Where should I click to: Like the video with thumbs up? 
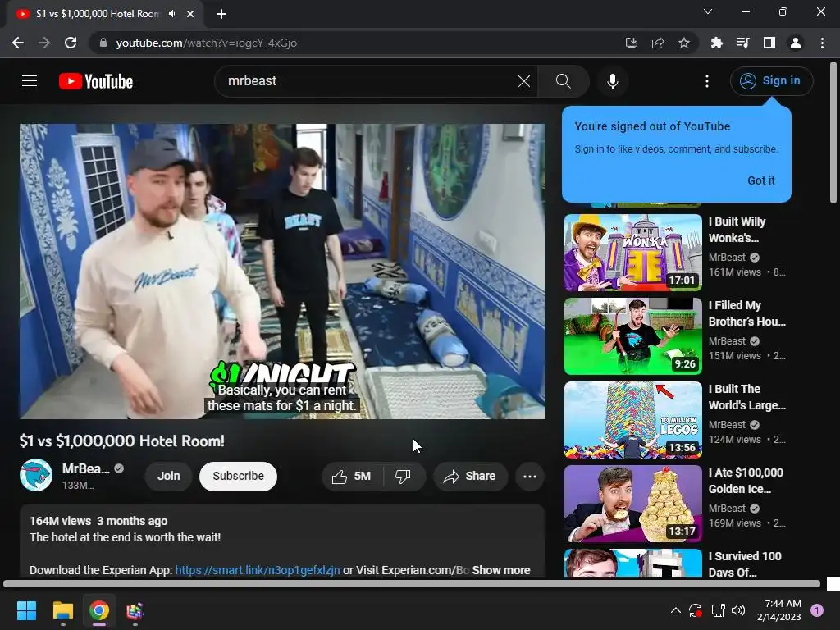[x=352, y=477]
